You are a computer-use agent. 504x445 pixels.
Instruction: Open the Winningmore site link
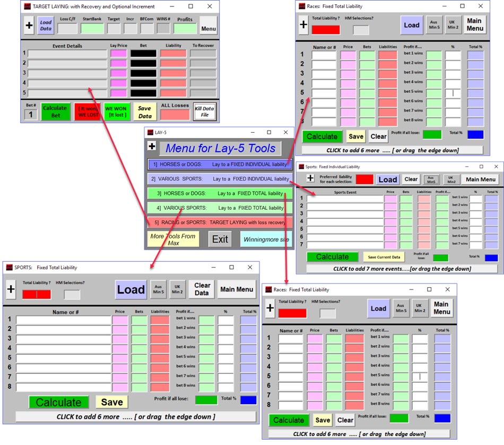click(x=266, y=239)
